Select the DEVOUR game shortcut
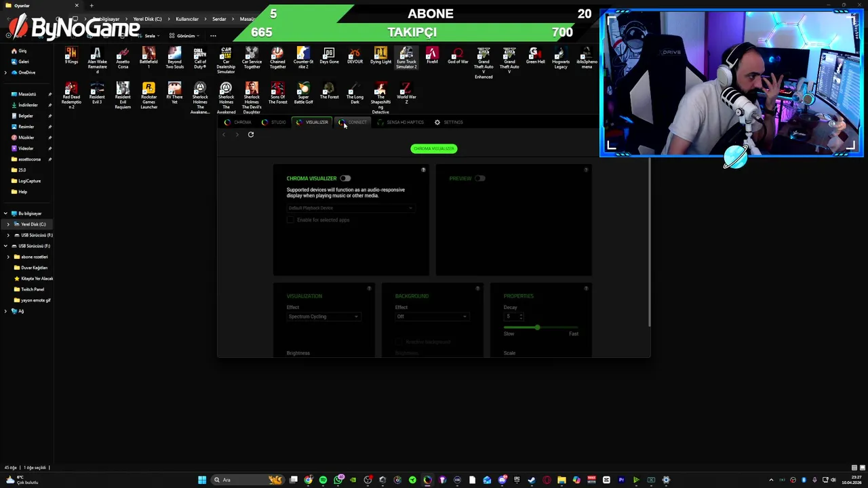 click(355, 56)
